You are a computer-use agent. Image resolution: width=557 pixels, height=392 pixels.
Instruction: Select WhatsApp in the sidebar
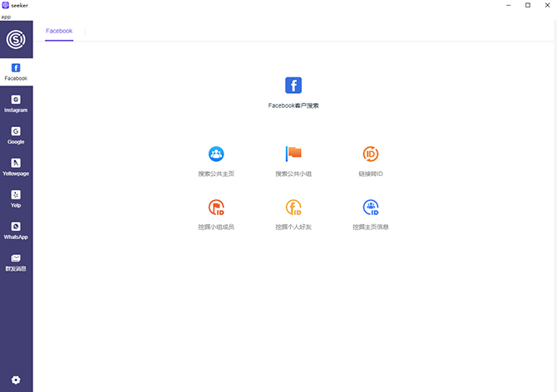[16, 231]
